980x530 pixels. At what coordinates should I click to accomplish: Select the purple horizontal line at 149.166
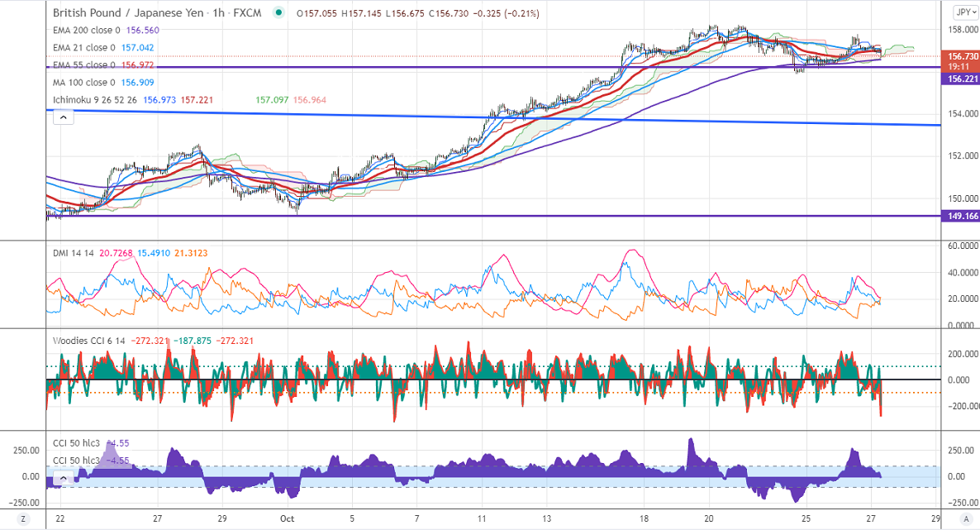(494, 216)
